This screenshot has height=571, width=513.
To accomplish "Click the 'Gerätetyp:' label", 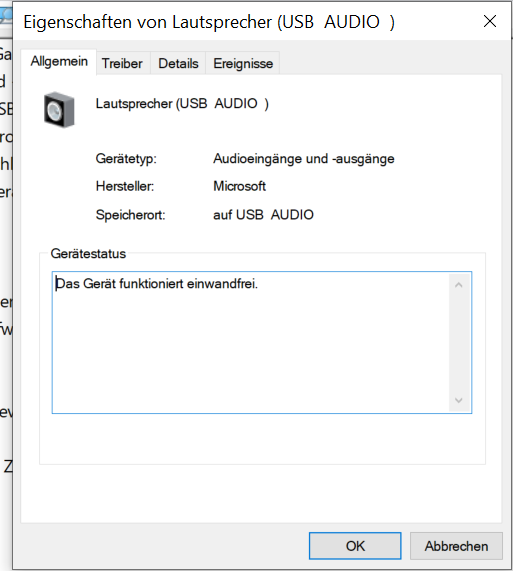I will 126,159.
